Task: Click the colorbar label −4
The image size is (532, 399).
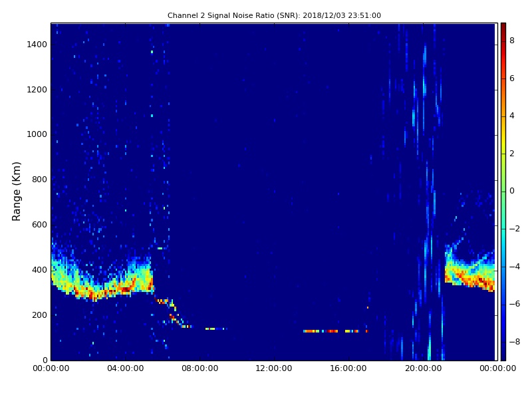Action: point(514,267)
